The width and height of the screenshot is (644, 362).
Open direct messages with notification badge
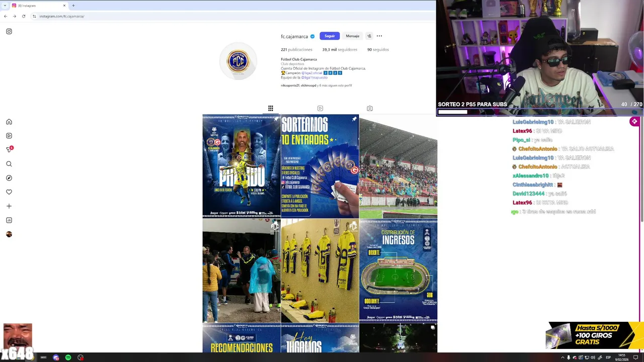point(9,149)
